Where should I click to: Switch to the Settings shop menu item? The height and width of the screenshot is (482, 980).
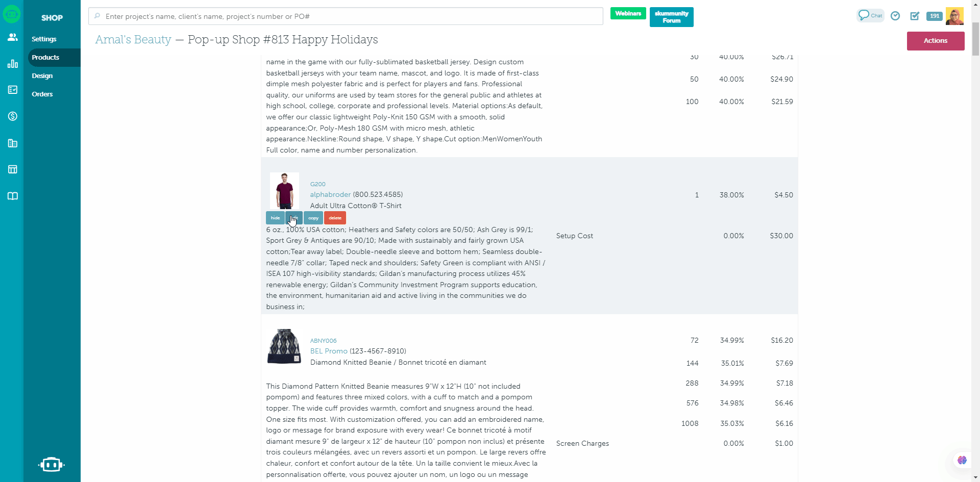[44, 39]
